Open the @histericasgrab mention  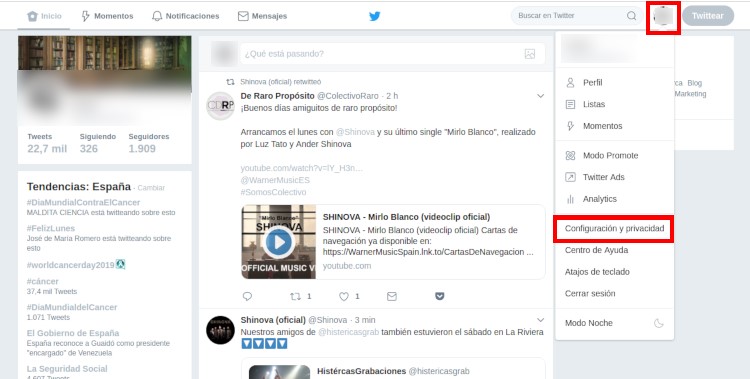click(x=348, y=332)
